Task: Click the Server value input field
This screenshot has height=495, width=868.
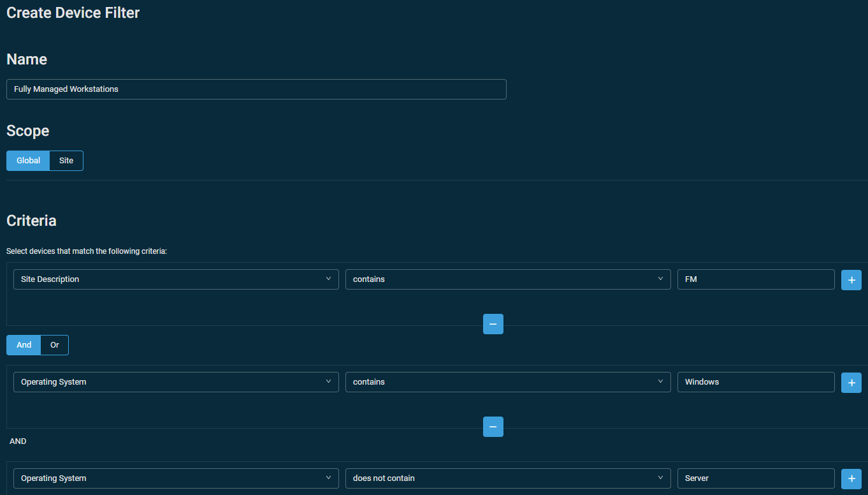Action: [756, 478]
